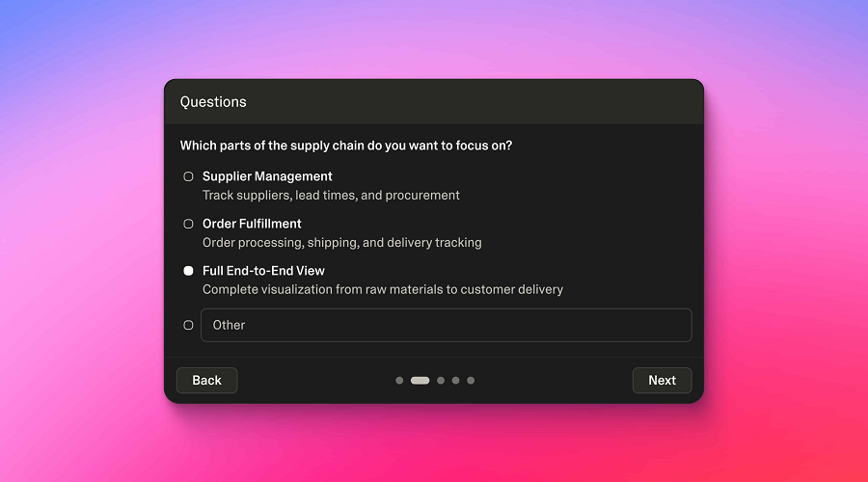The width and height of the screenshot is (868, 482).
Task: Click the Supplier Management option label
Action: pyautogui.click(x=267, y=176)
